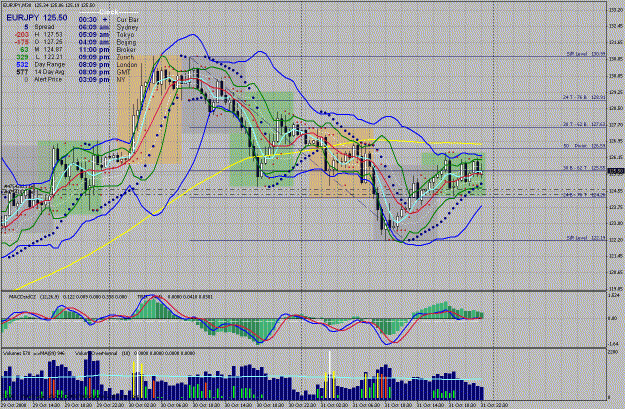Click the Alert Price label
The width and height of the screenshot is (625, 409).
click(48, 79)
